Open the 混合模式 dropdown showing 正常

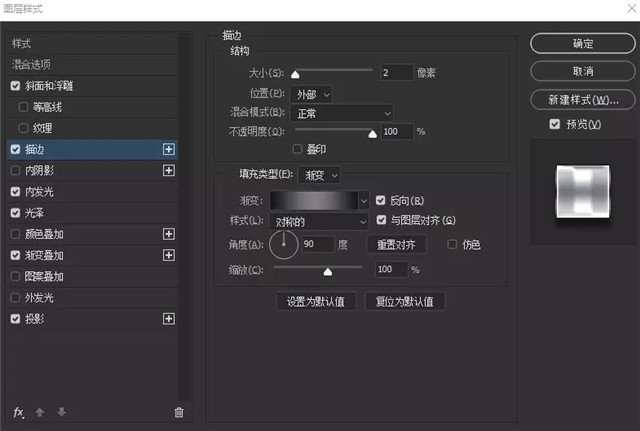click(x=341, y=113)
